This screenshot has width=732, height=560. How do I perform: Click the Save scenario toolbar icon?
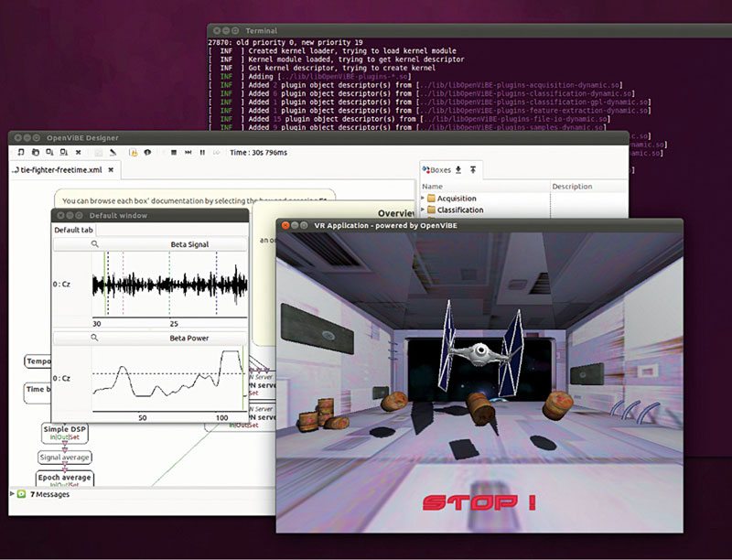[48, 152]
